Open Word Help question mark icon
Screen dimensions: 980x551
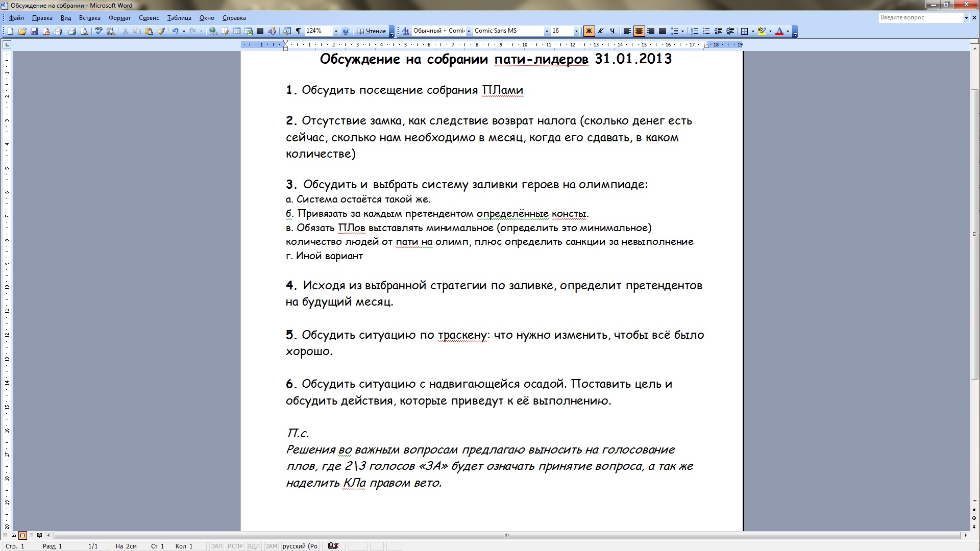point(345,31)
